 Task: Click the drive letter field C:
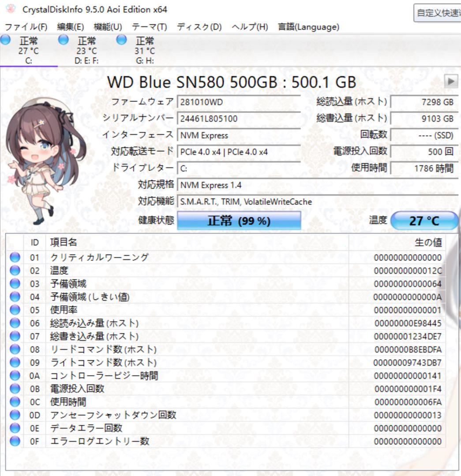239,168
